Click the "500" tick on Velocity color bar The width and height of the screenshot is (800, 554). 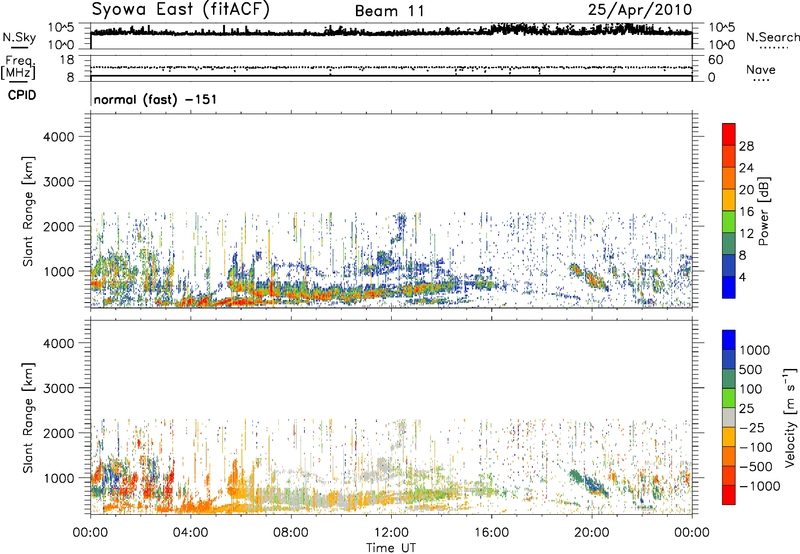751,369
